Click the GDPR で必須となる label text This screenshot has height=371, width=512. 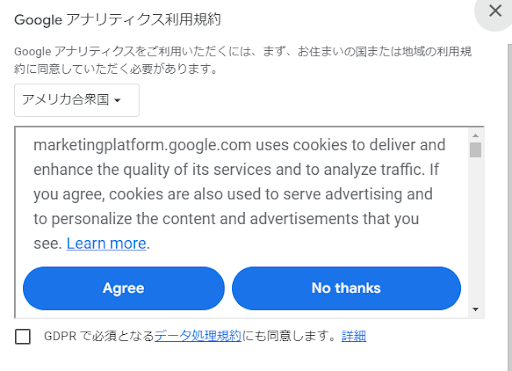[x=99, y=336]
